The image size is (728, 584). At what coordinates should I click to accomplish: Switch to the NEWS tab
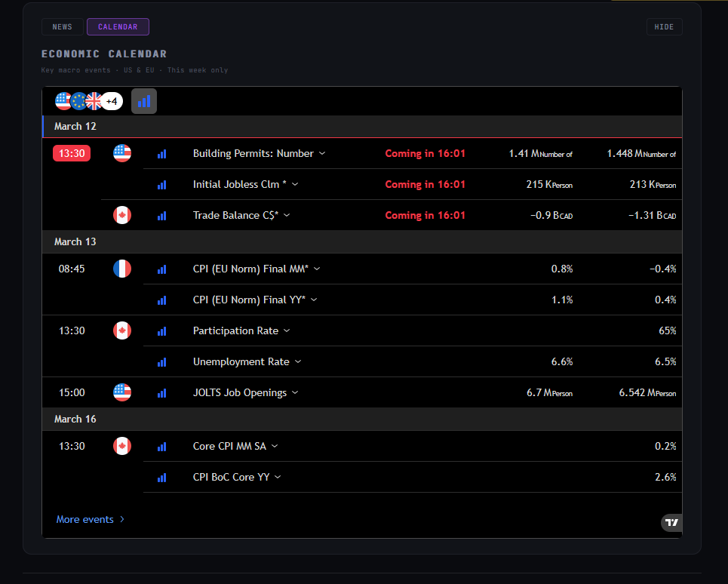[x=62, y=26]
